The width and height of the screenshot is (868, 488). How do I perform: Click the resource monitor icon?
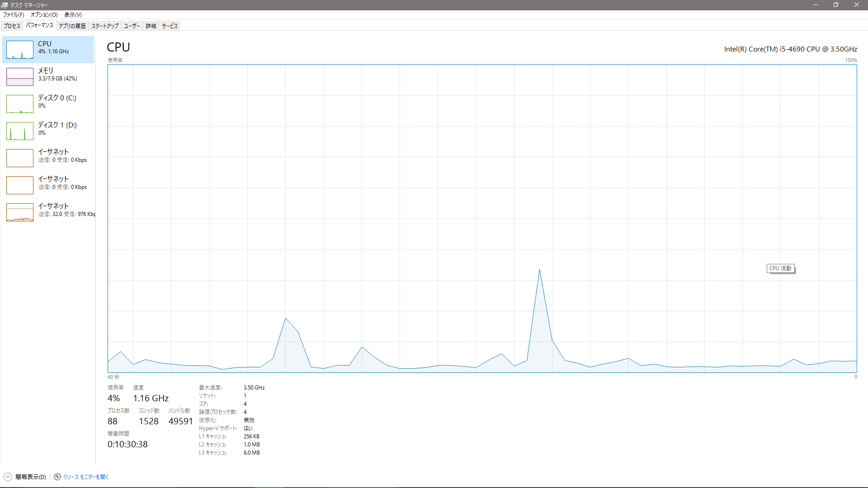(x=57, y=477)
